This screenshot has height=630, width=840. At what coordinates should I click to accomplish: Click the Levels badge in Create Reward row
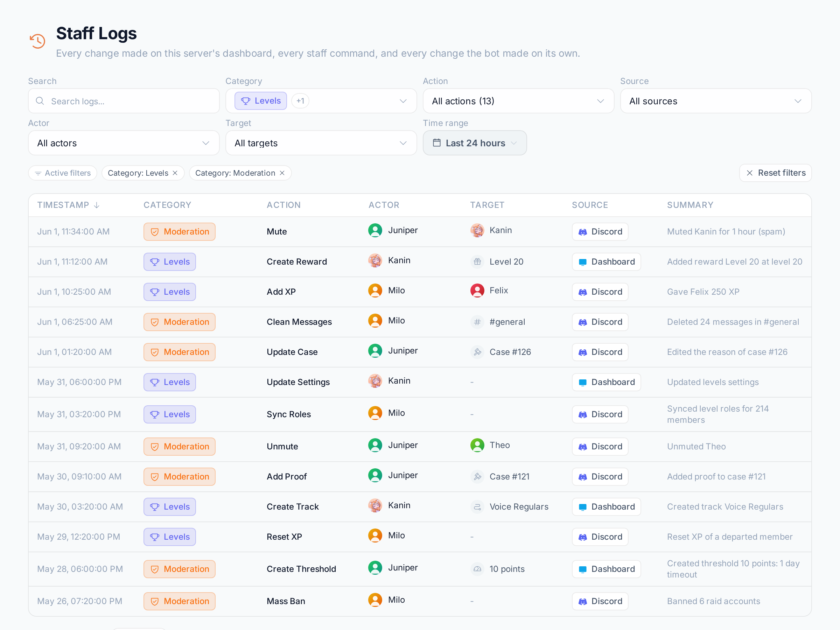(x=170, y=262)
